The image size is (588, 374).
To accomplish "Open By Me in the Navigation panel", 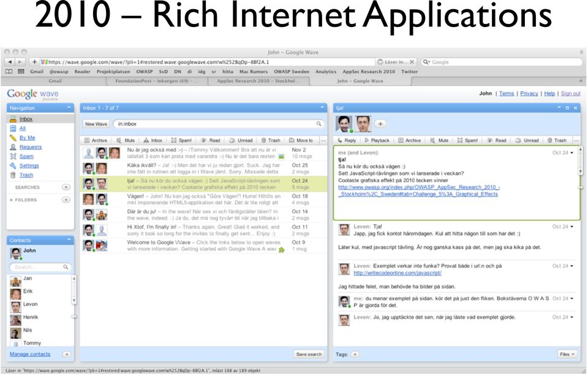I will pos(27,138).
